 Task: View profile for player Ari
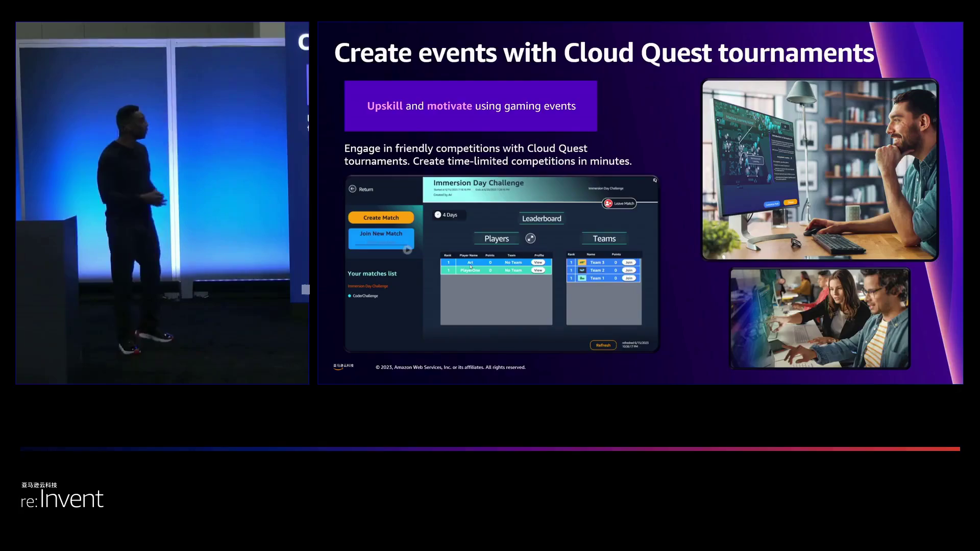[538, 262]
